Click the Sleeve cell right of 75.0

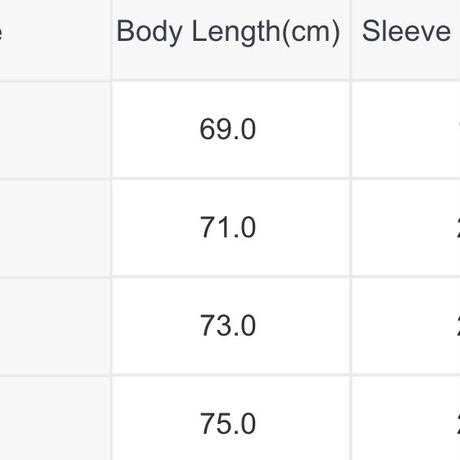[406, 418]
